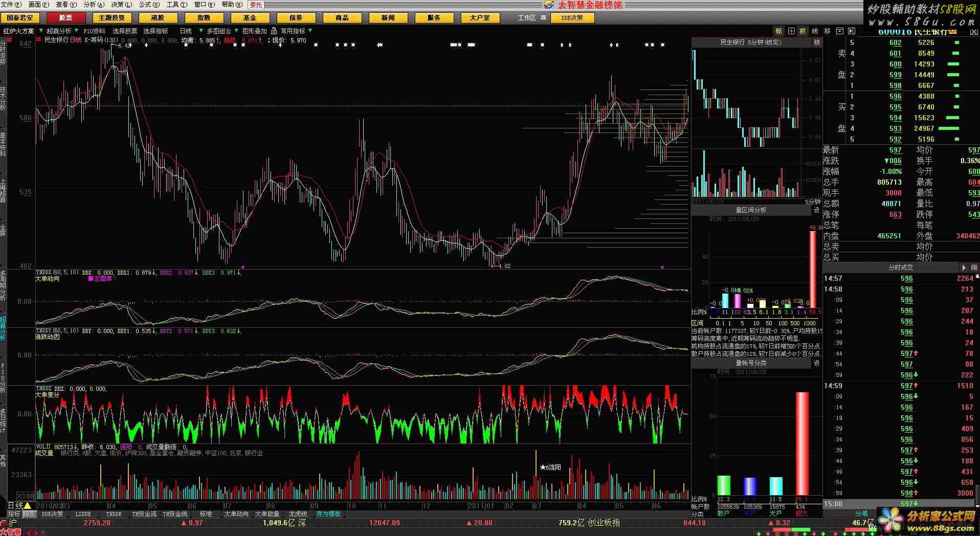
Task: Expand the 日线 period dropdown arrow
Action: [201, 31]
